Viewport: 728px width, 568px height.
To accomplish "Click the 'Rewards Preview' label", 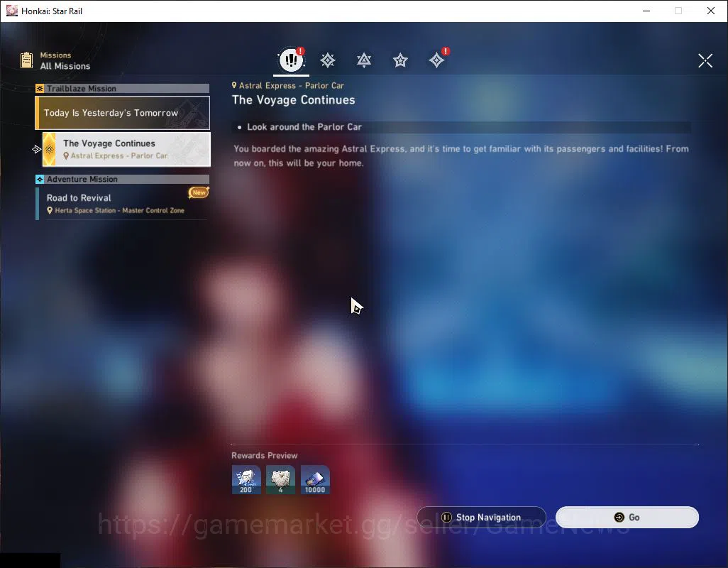I will click(x=264, y=456).
